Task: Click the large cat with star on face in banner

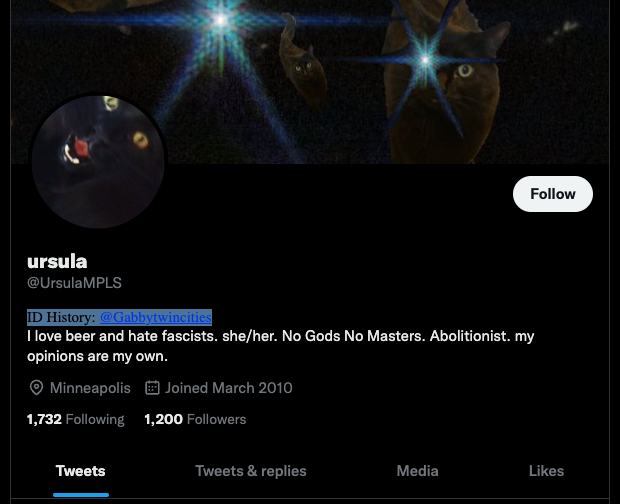Action: [445, 85]
